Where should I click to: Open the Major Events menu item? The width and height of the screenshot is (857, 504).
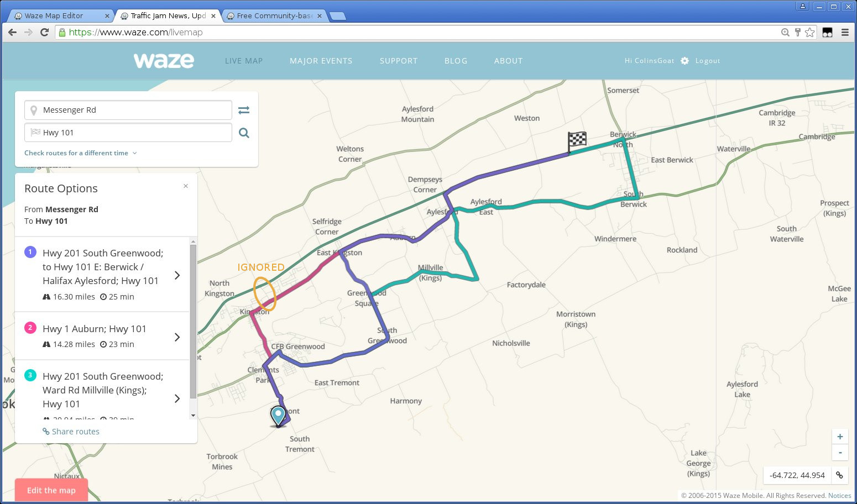pyautogui.click(x=321, y=61)
